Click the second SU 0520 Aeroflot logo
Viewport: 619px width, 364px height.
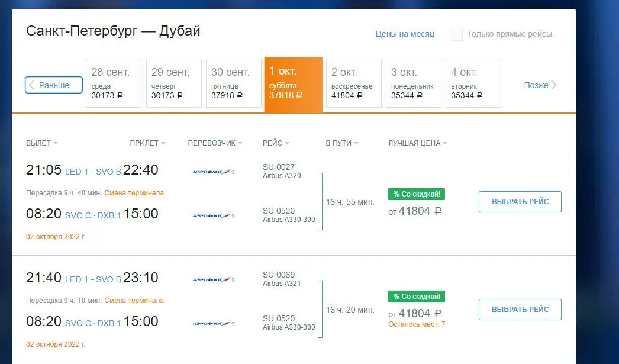coord(214,323)
